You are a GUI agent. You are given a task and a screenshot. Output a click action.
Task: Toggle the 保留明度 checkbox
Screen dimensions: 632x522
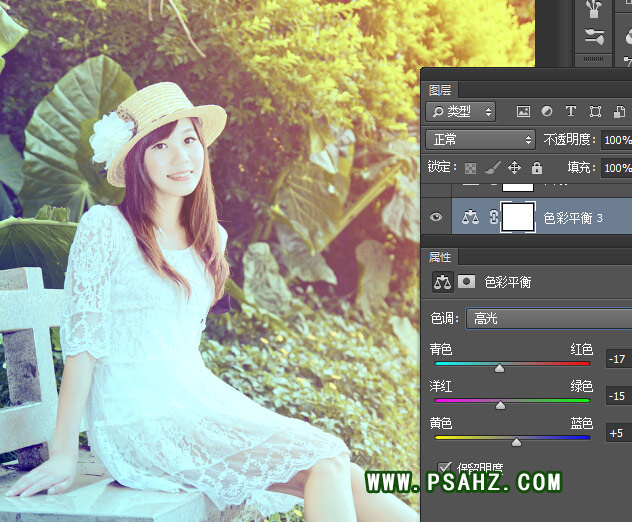click(x=445, y=466)
